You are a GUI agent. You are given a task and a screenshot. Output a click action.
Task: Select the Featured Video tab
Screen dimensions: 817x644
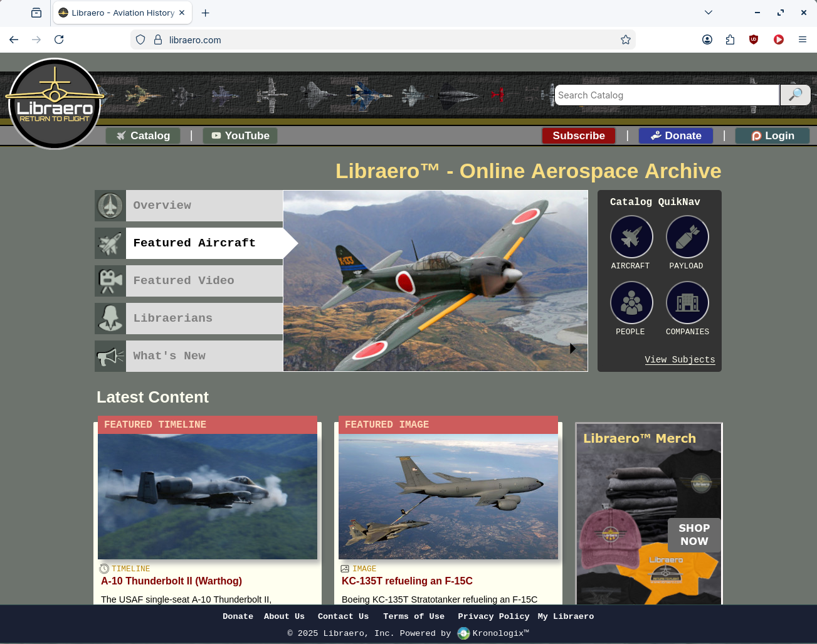pos(204,281)
